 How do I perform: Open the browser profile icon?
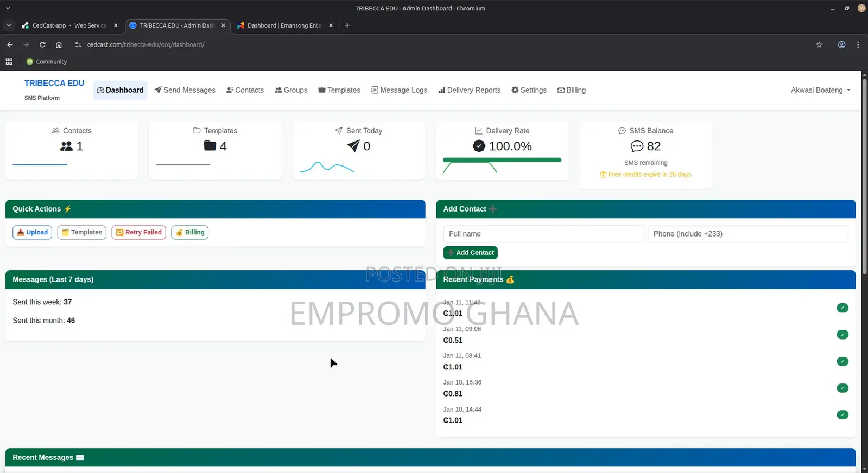[x=841, y=45]
